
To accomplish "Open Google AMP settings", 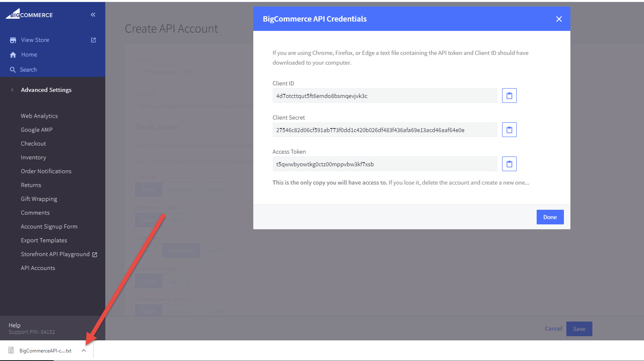I will pyautogui.click(x=37, y=130).
